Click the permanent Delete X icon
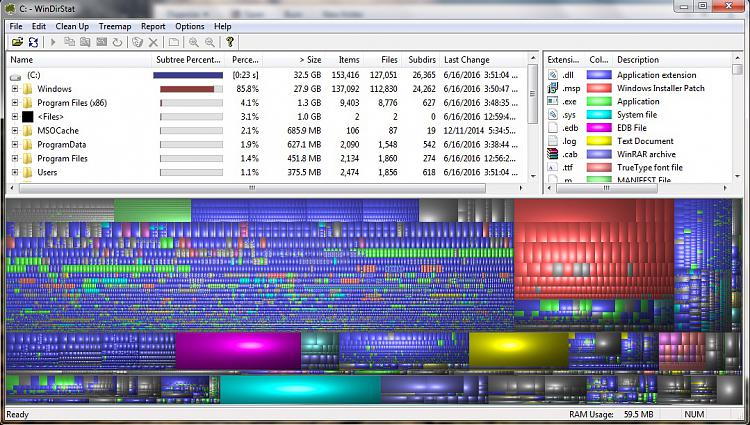The width and height of the screenshot is (750, 425). pos(153,43)
